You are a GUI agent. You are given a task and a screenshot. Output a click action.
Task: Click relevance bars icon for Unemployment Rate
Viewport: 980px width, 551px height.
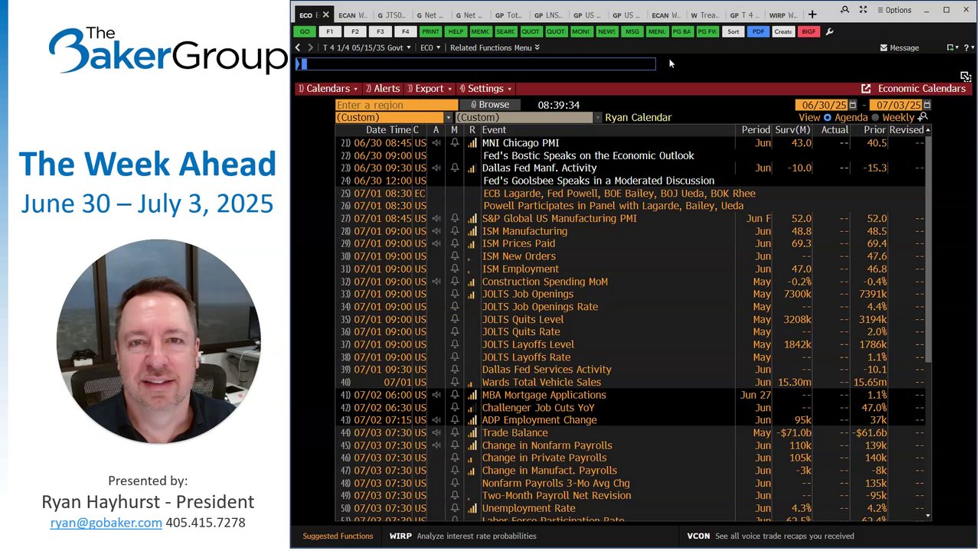(472, 508)
